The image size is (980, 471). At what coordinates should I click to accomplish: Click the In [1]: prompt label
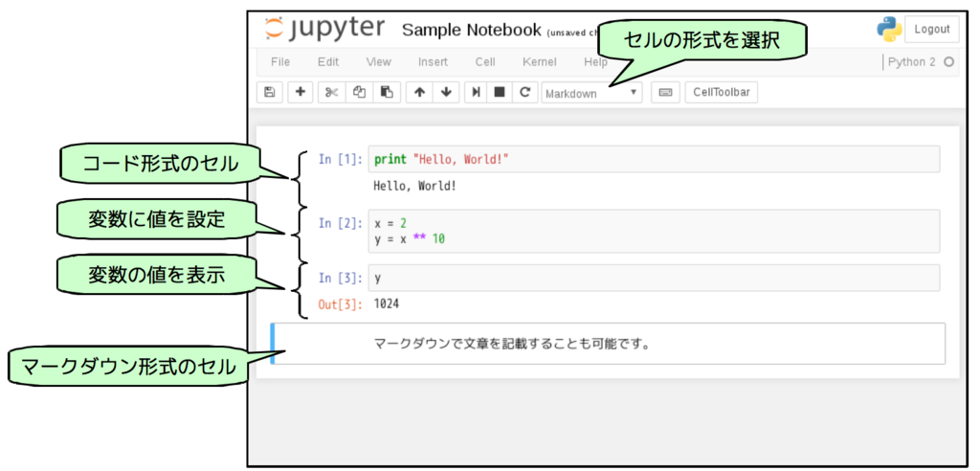tap(340, 160)
